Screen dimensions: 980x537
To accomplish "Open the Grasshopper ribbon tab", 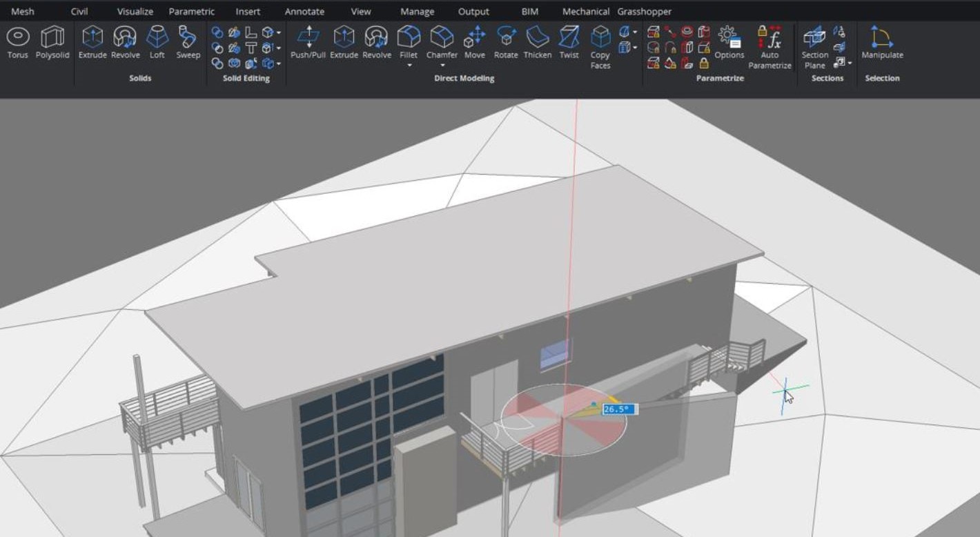I will pyautogui.click(x=644, y=12).
